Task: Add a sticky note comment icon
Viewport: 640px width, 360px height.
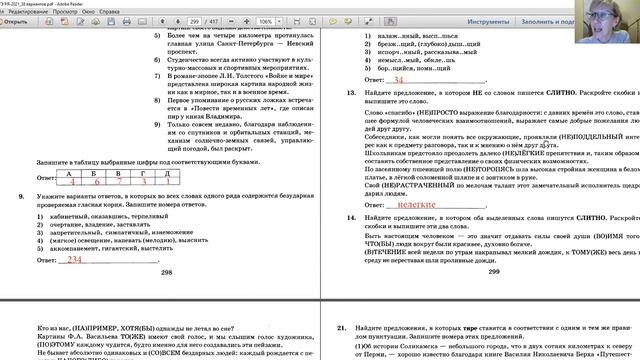Action: coord(333,22)
